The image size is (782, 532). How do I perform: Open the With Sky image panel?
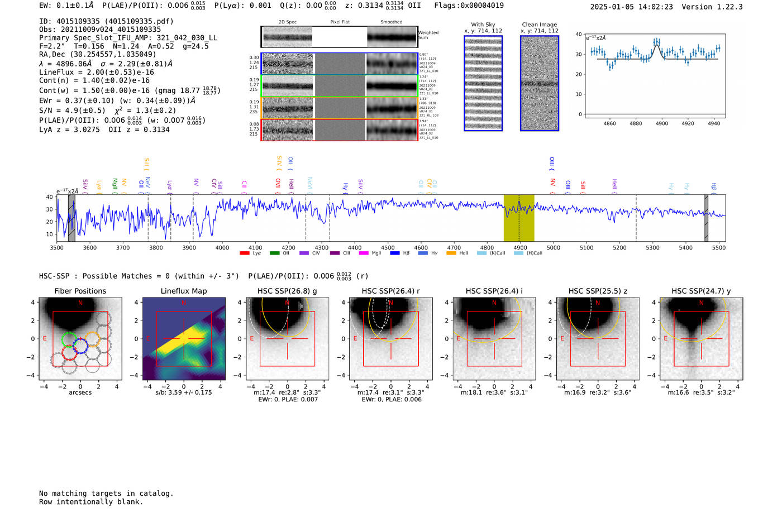[x=483, y=83]
